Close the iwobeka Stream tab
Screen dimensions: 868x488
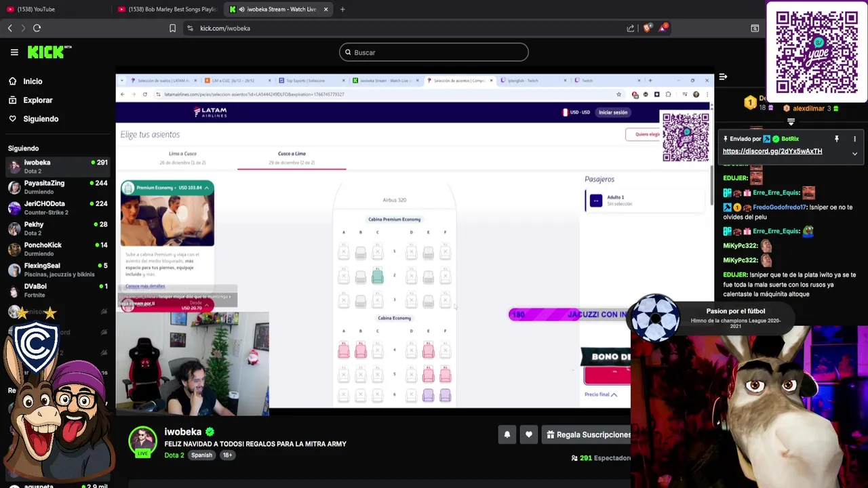pyautogui.click(x=325, y=9)
